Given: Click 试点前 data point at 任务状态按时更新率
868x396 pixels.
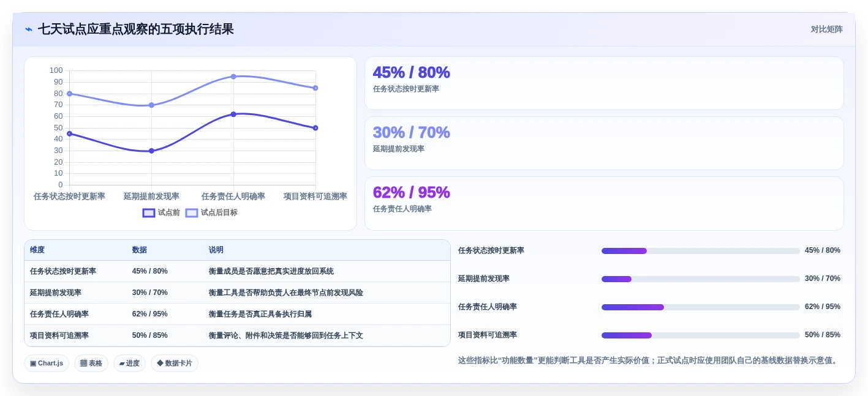Looking at the screenshot, I should (x=69, y=133).
